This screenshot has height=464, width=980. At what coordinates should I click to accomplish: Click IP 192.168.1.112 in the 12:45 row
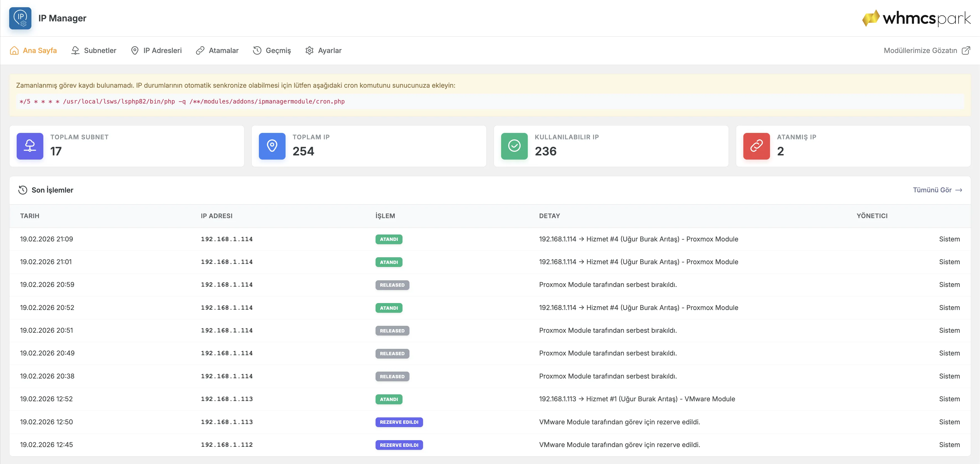[x=227, y=445]
